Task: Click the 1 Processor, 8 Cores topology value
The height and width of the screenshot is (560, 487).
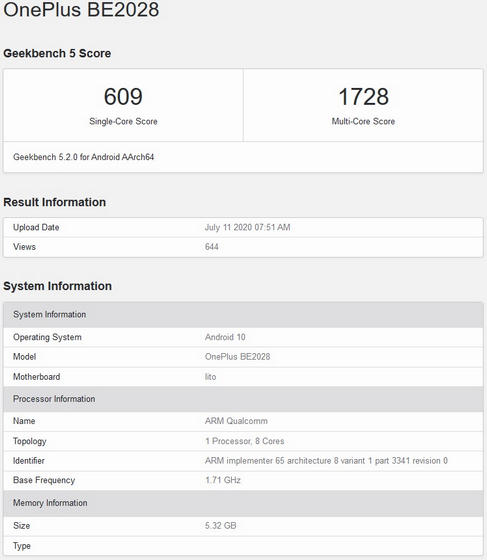Action: click(x=245, y=441)
